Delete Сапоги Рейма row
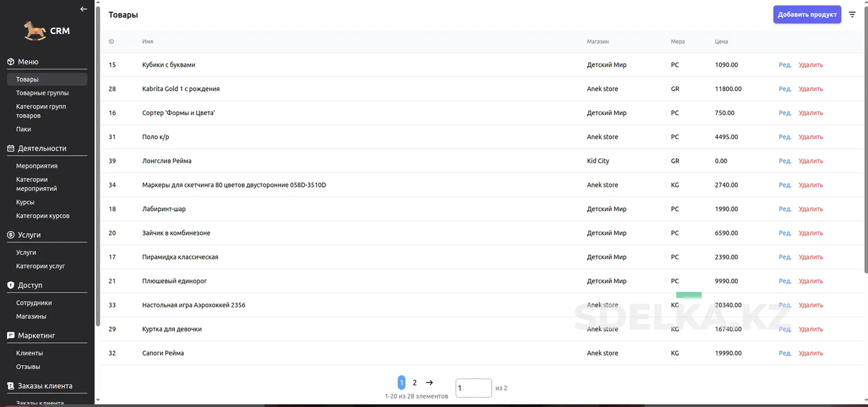 click(x=810, y=354)
